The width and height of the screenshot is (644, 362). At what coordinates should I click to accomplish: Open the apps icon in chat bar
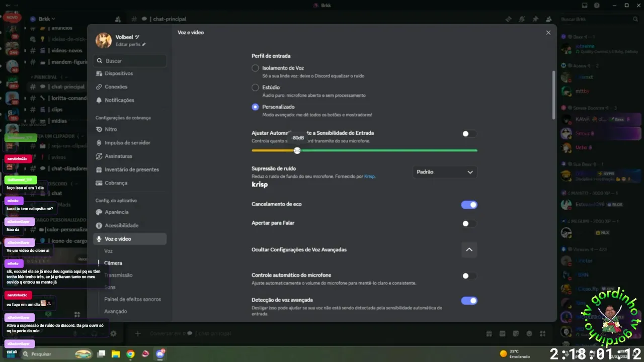pos(542,333)
